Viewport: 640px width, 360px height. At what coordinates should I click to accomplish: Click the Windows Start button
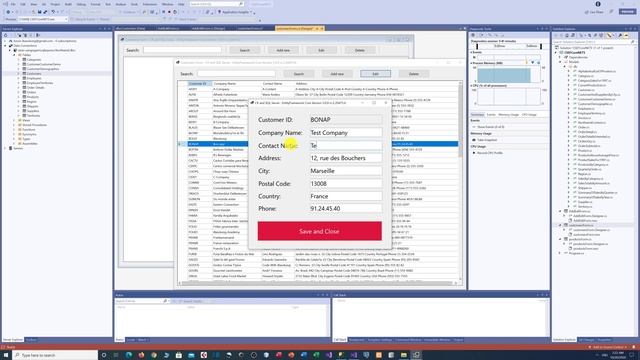(x=5, y=355)
